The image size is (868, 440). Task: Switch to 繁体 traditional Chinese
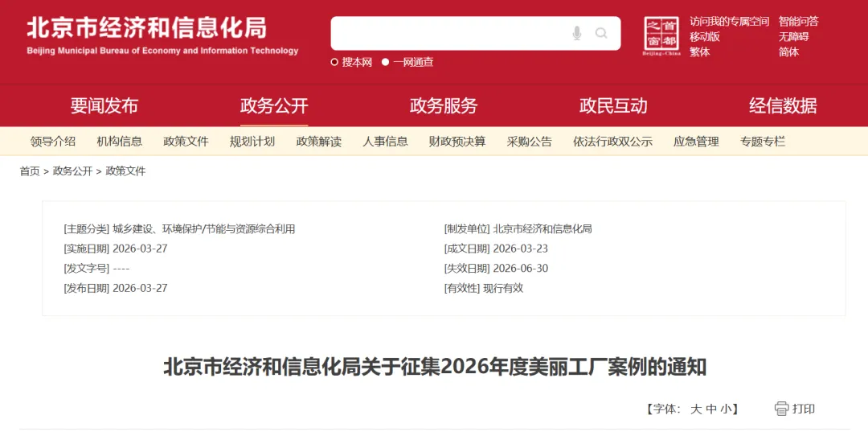(x=700, y=51)
